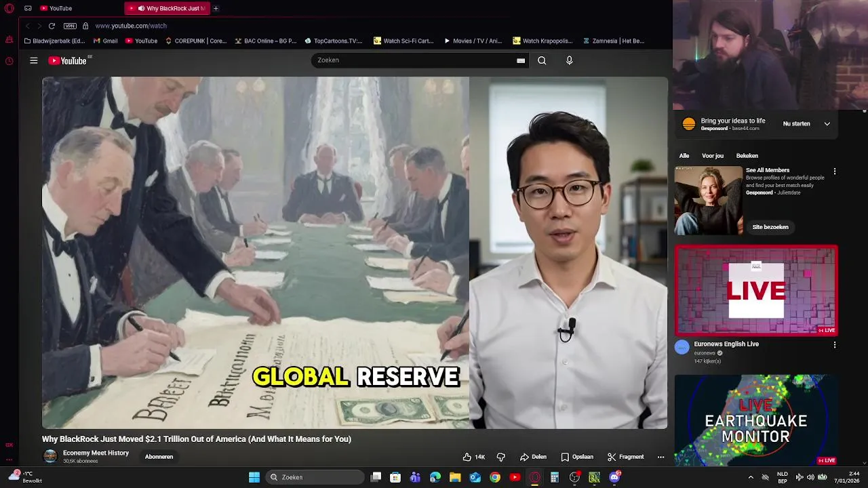Screen dimensions: 868x488
Task: Click inside the video player to pause
Action: 355,252
